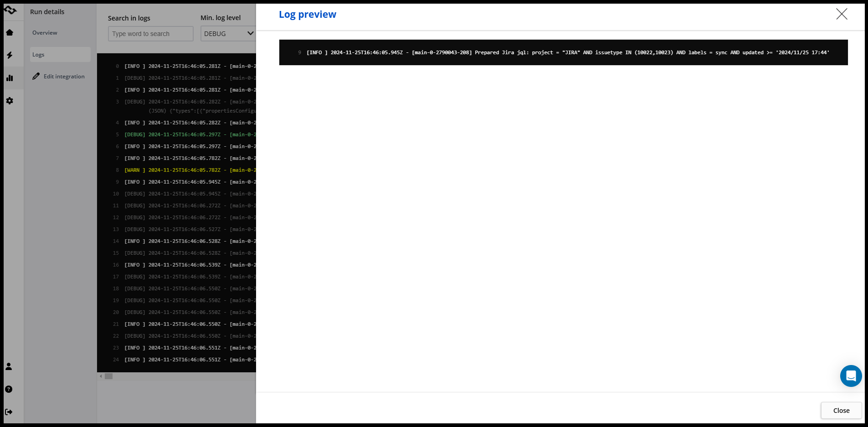Image resolution: width=868 pixels, height=427 pixels.
Task: Focus the Search in logs input field
Action: 150,34
